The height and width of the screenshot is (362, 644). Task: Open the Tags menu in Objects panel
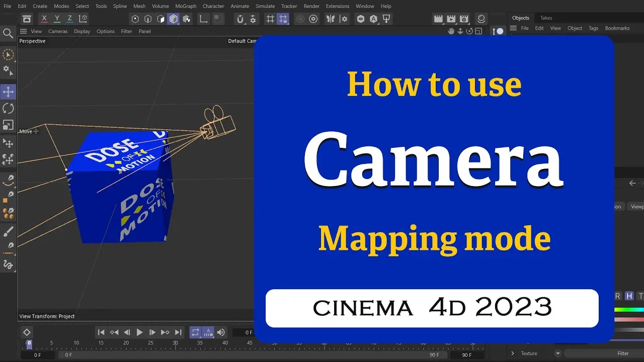[594, 28]
